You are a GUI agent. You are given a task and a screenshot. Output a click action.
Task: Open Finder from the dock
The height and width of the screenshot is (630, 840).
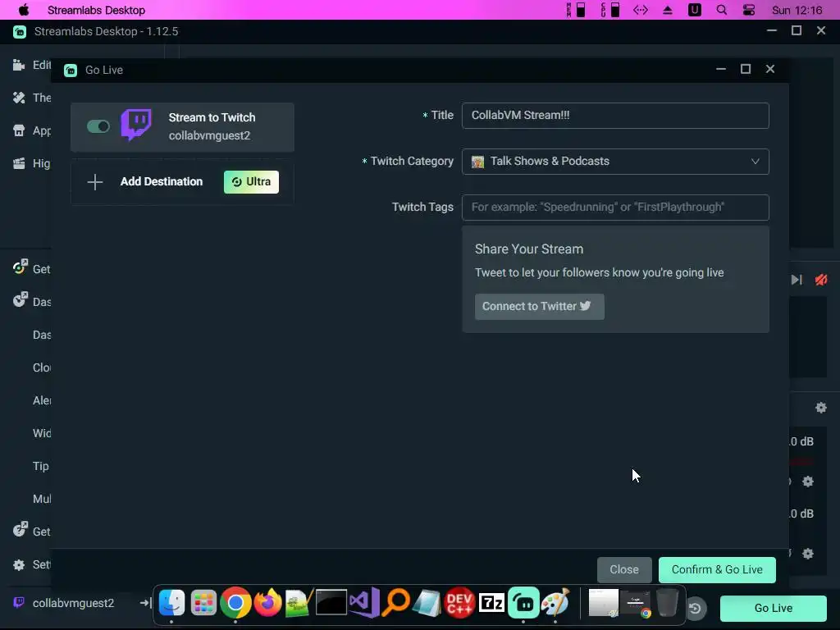coord(172,603)
